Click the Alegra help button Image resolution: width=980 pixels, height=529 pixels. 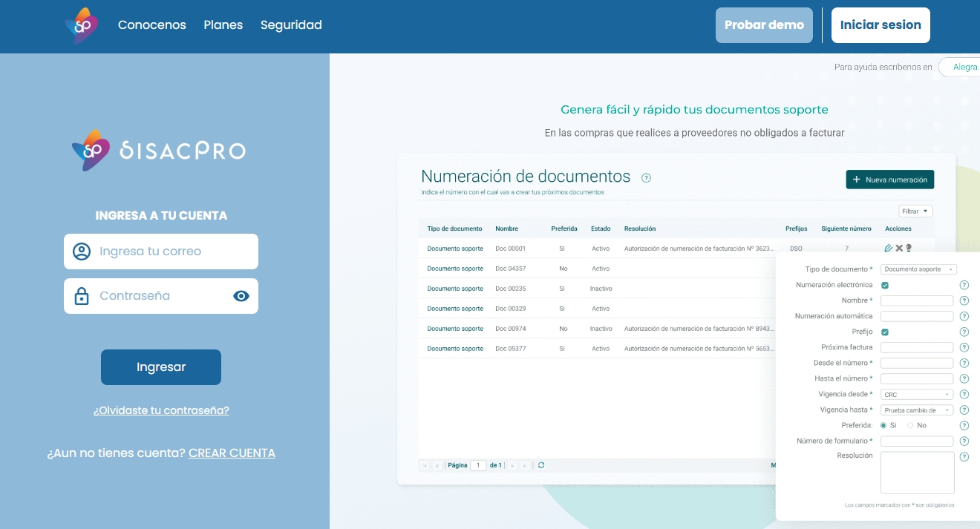[959, 67]
